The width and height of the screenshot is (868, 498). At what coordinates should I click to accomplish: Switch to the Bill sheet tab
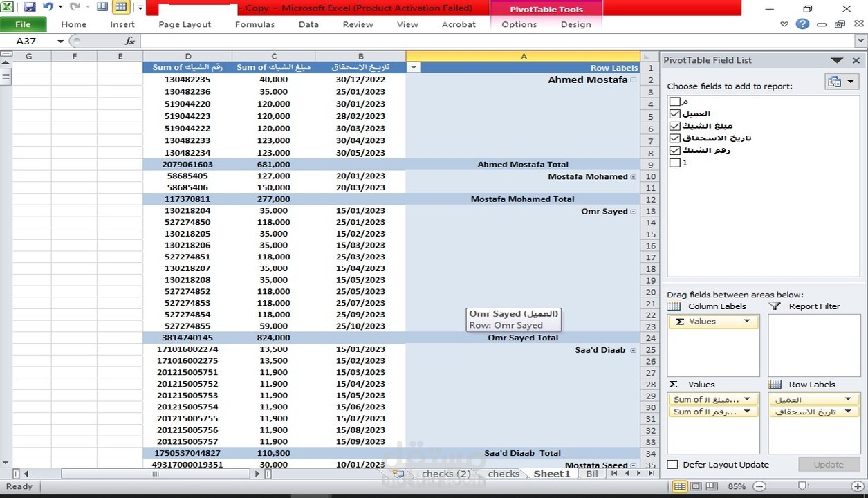(x=592, y=474)
